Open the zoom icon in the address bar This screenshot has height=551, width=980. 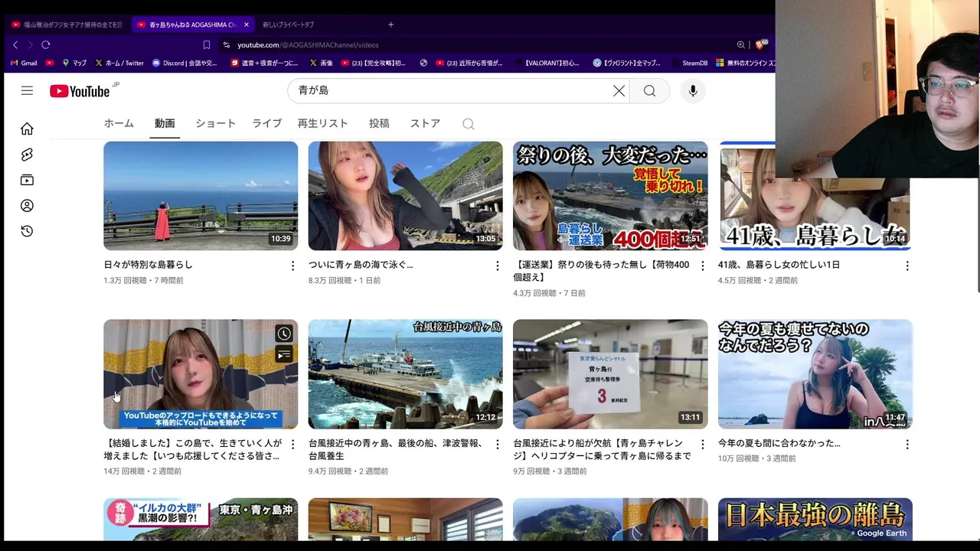tap(740, 45)
